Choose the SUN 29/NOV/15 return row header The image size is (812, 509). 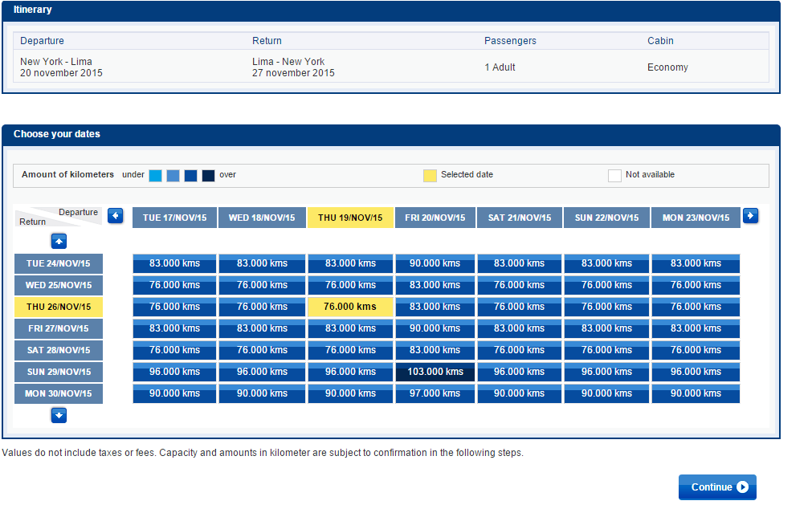[x=59, y=373]
